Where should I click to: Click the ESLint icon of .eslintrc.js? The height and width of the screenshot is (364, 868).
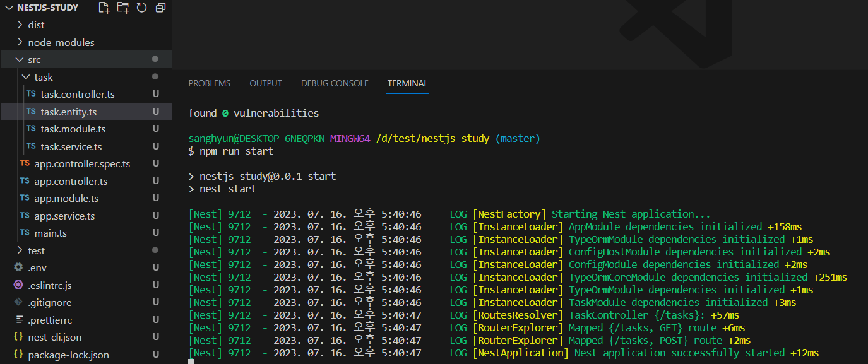pyautogui.click(x=18, y=285)
